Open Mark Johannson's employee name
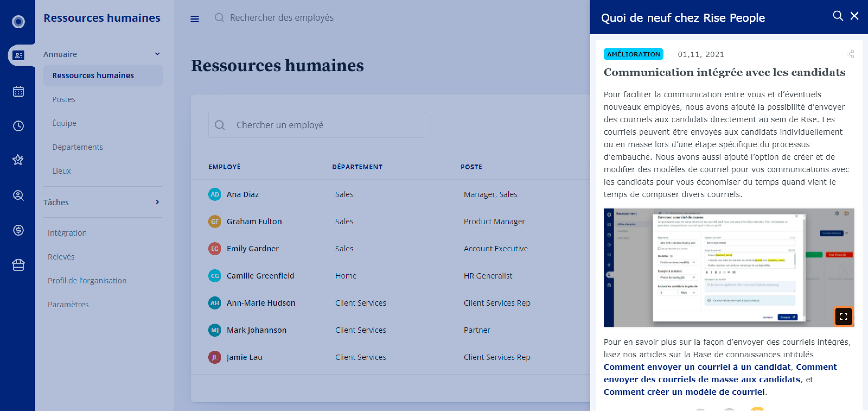Screen dimensions: 868x411 pyautogui.click(x=256, y=330)
